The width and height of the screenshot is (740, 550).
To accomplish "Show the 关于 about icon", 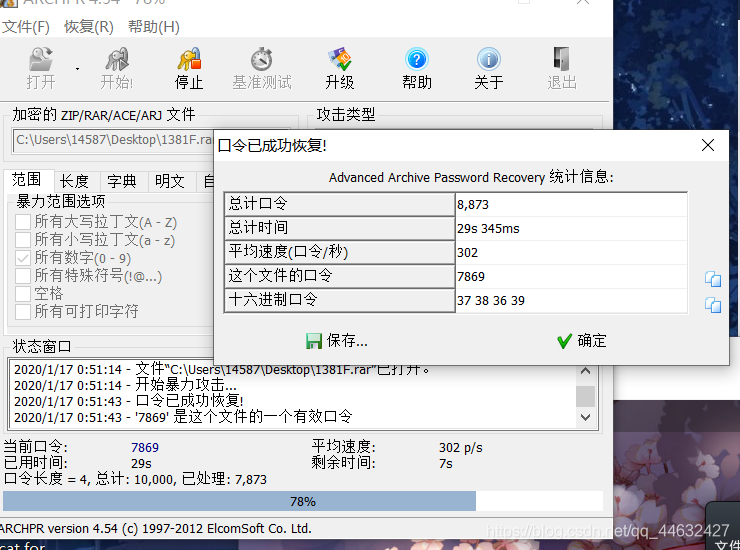I will coord(488,68).
